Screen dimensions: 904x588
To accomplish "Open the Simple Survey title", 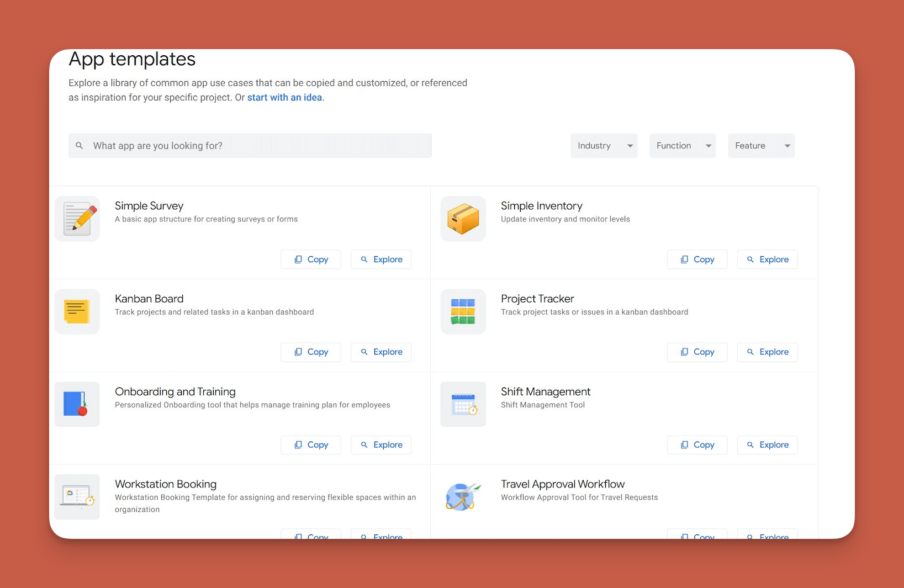I will pos(149,206).
